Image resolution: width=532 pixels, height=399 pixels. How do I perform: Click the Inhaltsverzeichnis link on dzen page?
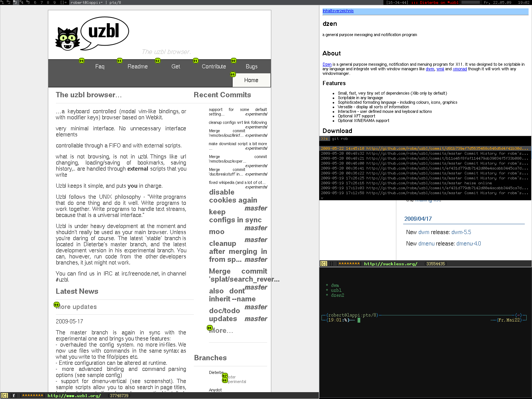pyautogui.click(x=338, y=11)
